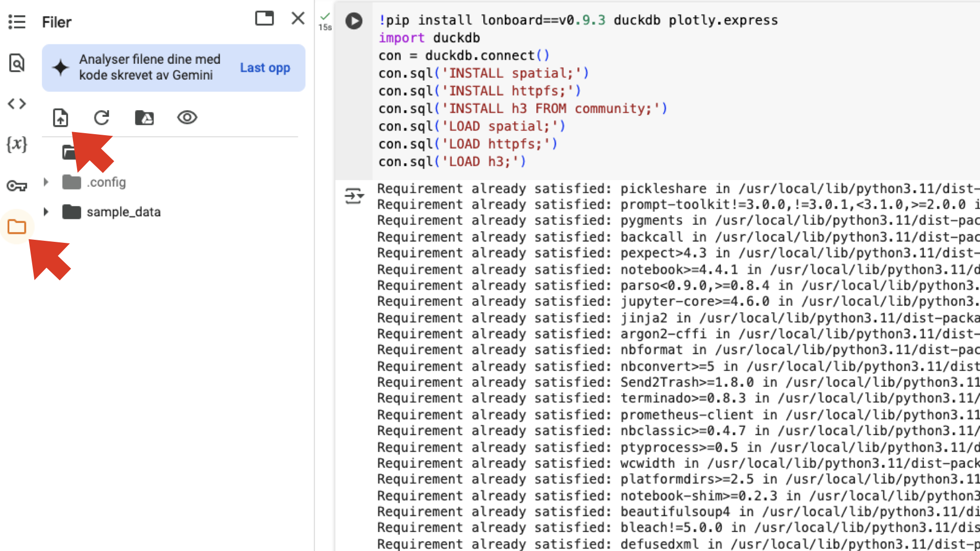Select the sample_data folder
980x551 pixels.
point(123,212)
